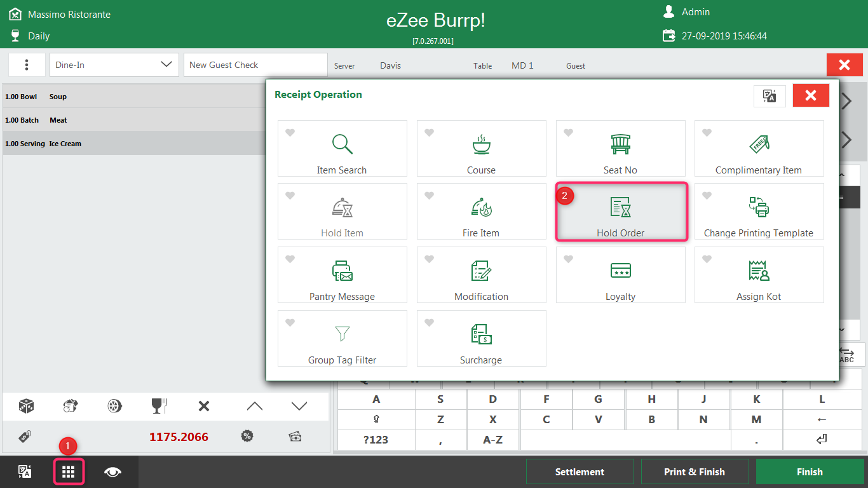Select Hold Order operation
This screenshot has height=488, width=868.
tap(620, 212)
